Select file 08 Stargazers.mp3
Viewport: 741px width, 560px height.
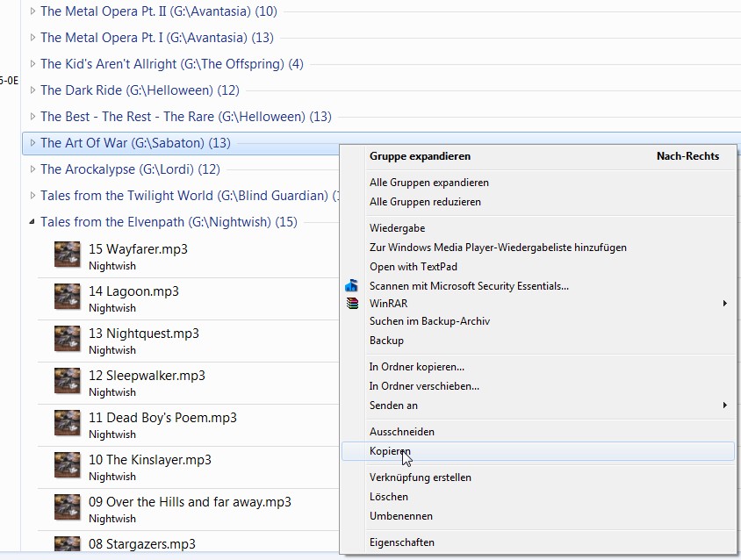point(141,544)
